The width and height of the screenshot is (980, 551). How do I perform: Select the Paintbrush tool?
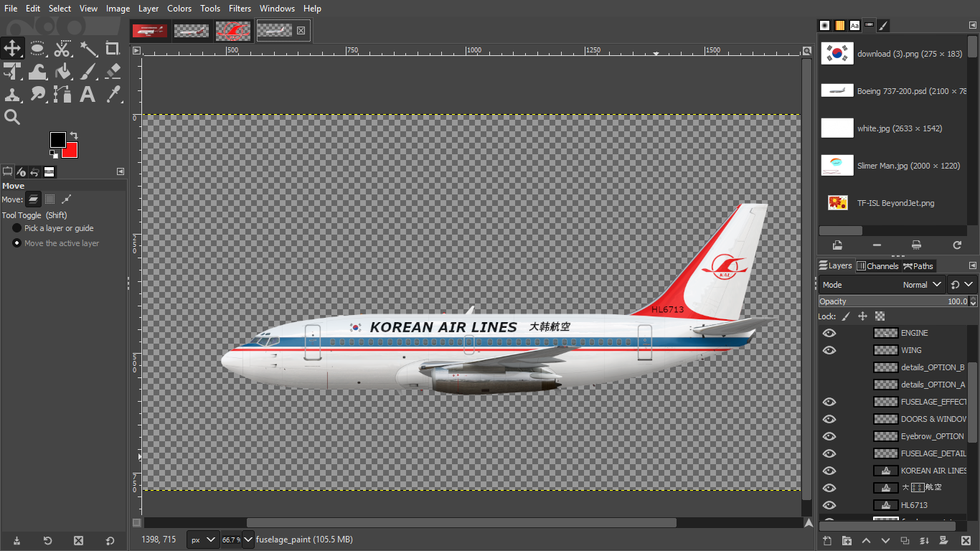point(88,71)
